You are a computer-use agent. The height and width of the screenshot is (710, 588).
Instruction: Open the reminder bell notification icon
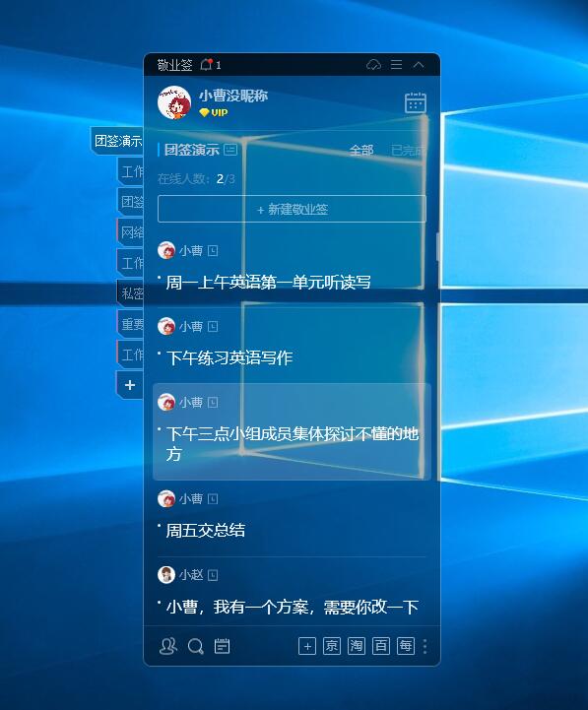click(x=207, y=65)
